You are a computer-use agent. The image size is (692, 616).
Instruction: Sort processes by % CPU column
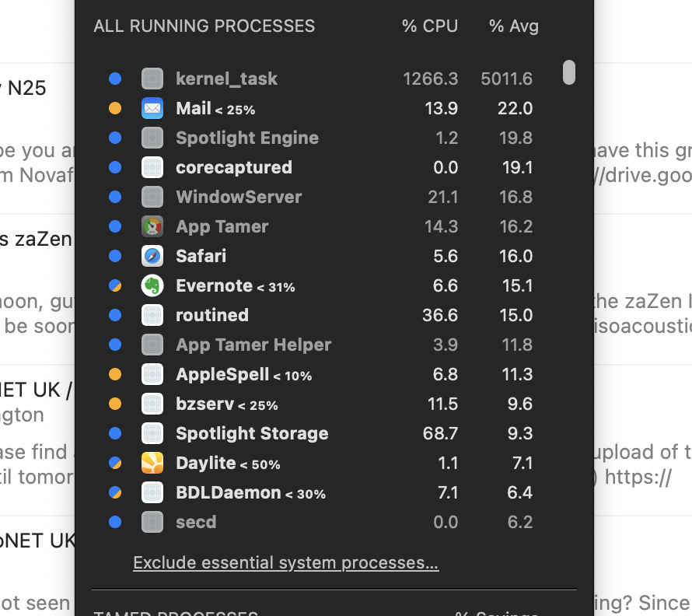point(429,26)
